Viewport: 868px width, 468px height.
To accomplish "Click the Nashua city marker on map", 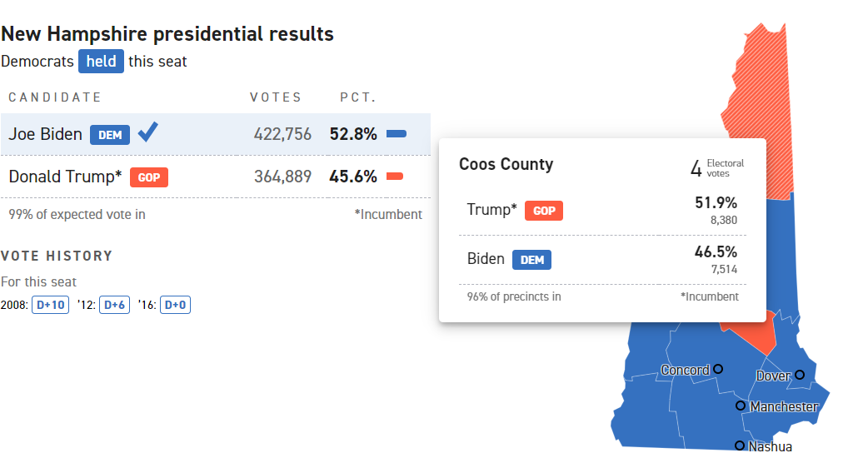I will 740,446.
